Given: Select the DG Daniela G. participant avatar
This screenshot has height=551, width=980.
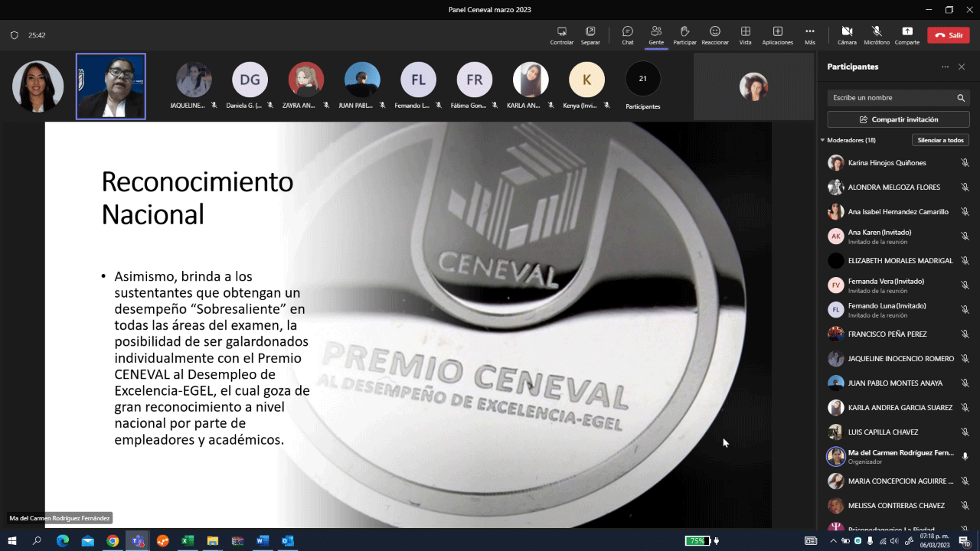Looking at the screenshot, I should pos(250,80).
